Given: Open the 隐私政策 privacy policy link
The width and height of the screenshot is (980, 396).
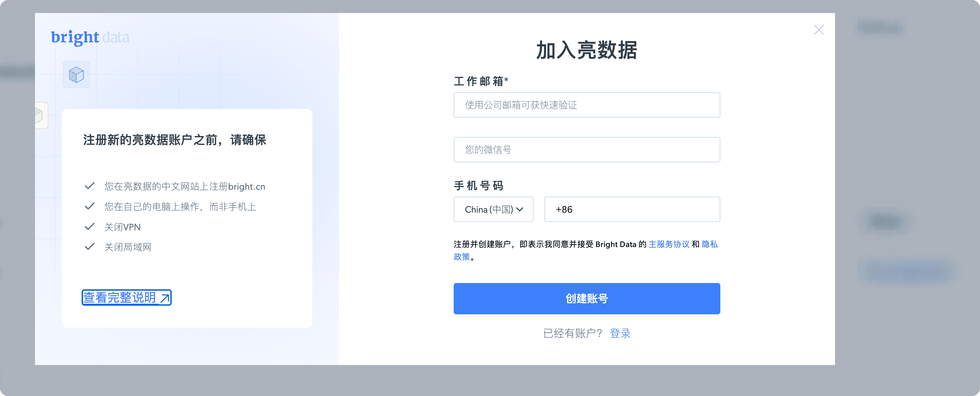Looking at the screenshot, I should tap(710, 244).
